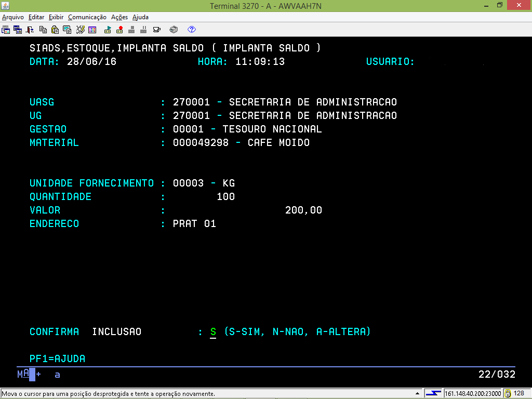Start macro playback with the green play icon

pyautogui.click(x=108, y=30)
